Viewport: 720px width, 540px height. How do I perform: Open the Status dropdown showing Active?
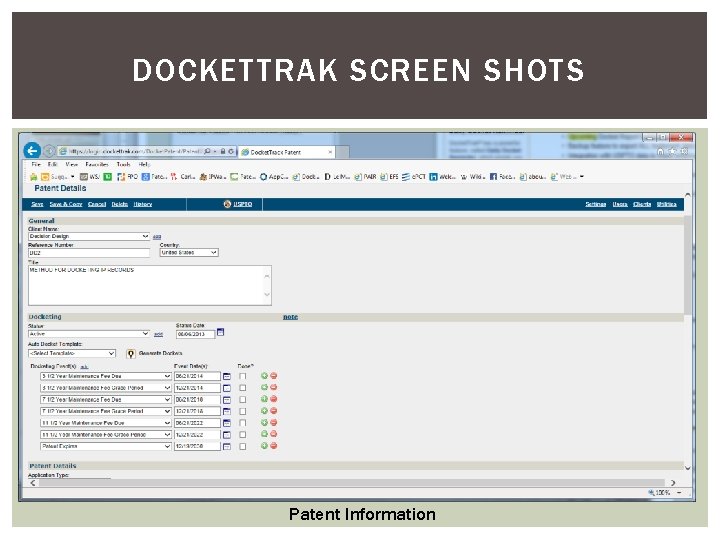coord(89,334)
